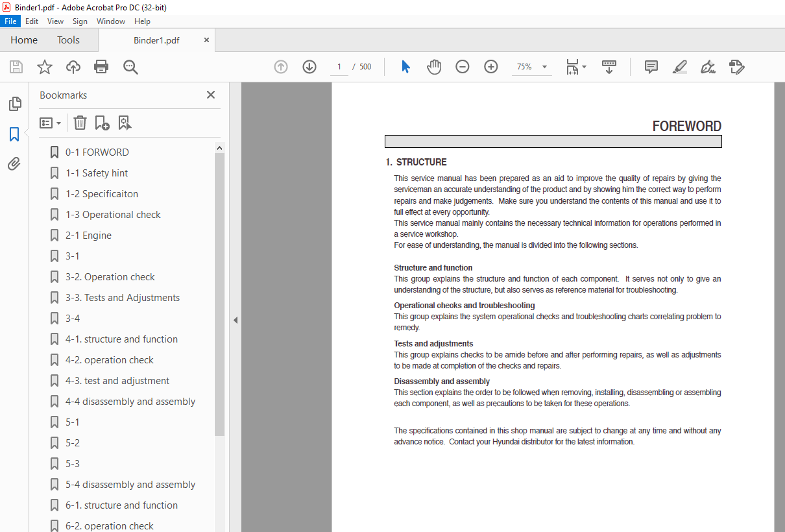Open bookmark 1-3 Operational check

point(113,215)
